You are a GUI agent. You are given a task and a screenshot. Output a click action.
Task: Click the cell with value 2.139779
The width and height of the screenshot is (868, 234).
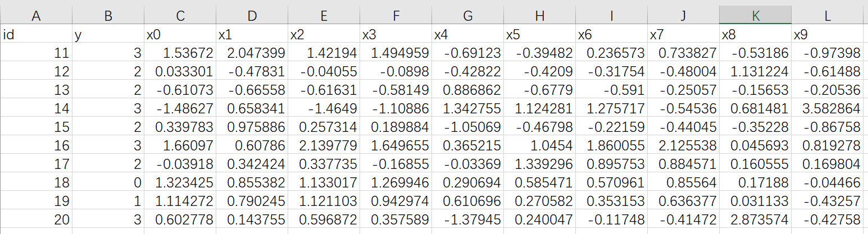click(324, 145)
